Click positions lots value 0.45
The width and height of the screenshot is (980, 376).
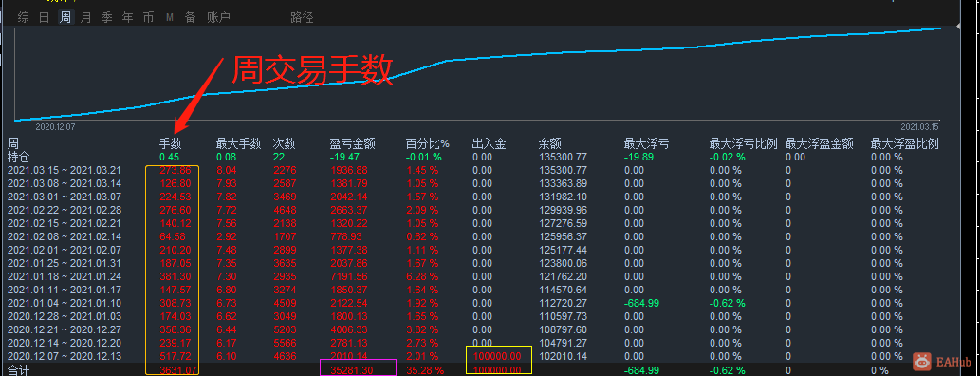point(170,157)
